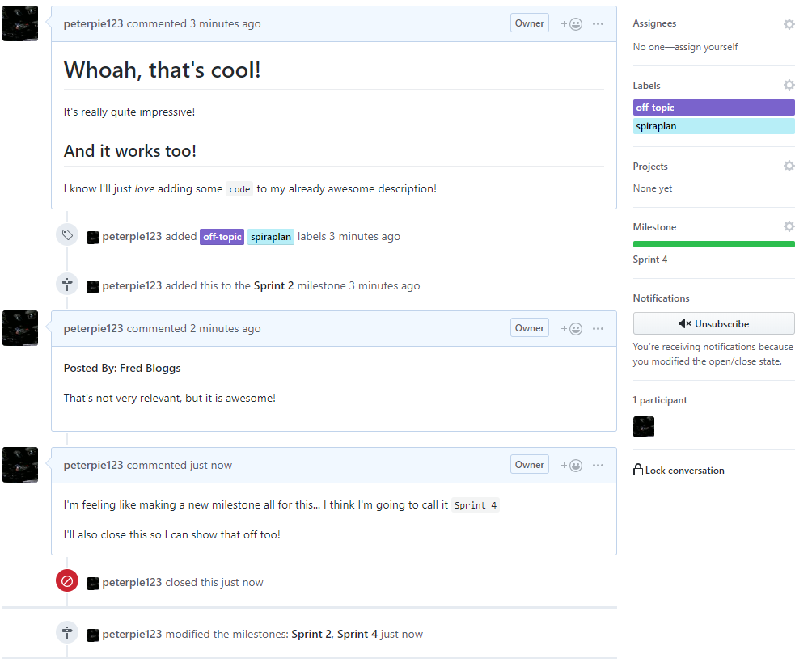Toggle notifications with the Unsubscribe button
This screenshot has height=671, width=812.
[x=713, y=323]
